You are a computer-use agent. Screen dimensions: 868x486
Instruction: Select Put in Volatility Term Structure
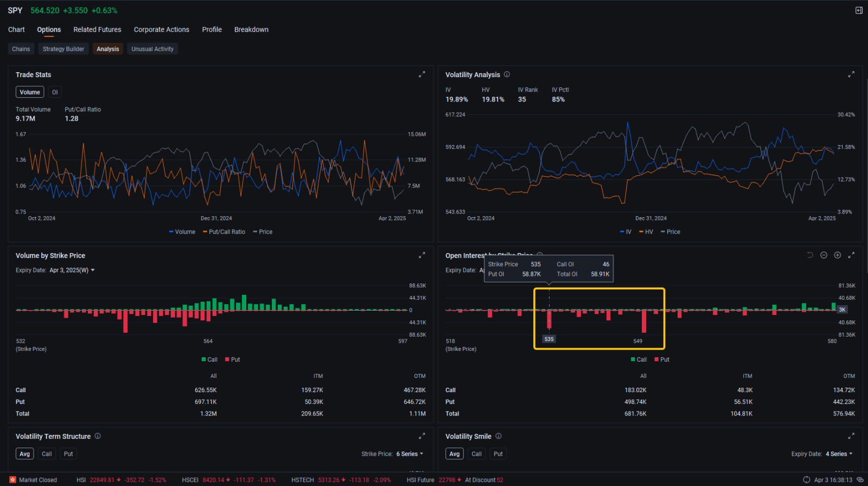coord(68,454)
